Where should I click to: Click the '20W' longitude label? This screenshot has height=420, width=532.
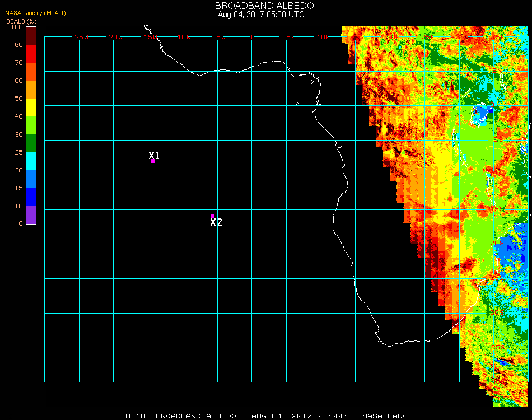(116, 37)
